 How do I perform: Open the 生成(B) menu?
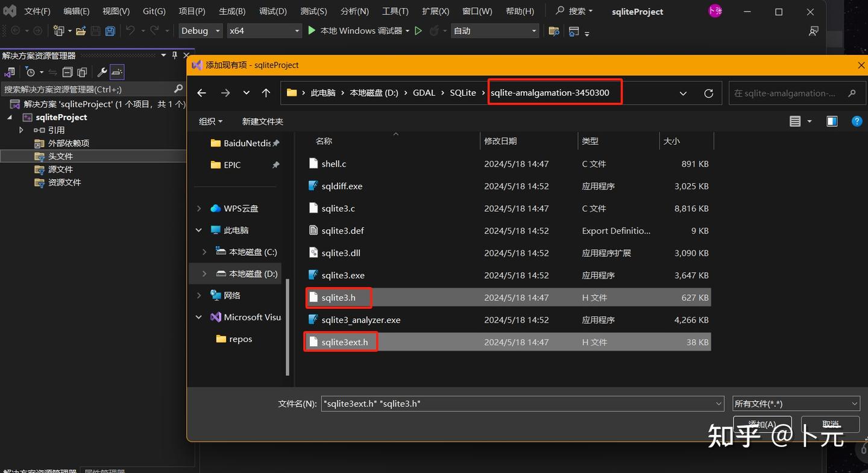[232, 11]
